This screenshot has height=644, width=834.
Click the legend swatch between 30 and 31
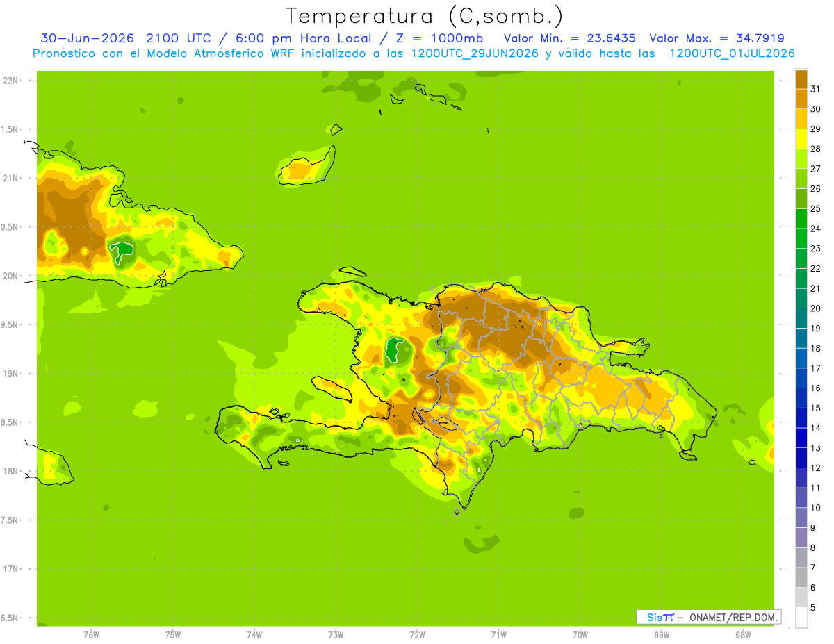(801, 99)
